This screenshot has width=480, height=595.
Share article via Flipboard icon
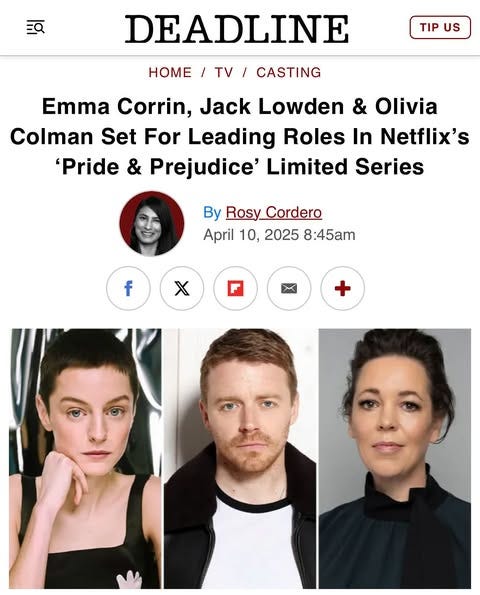235,288
